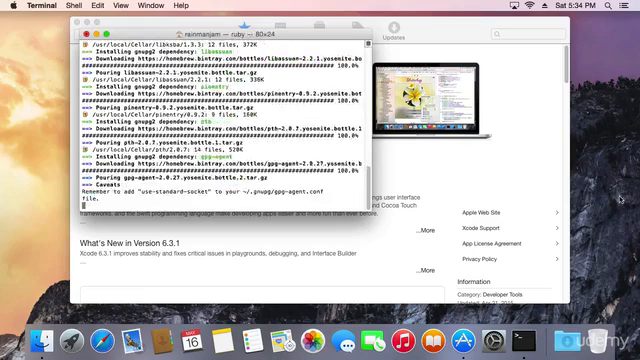
Task: Open Mail stamp icon in Dock
Action: tap(132, 341)
